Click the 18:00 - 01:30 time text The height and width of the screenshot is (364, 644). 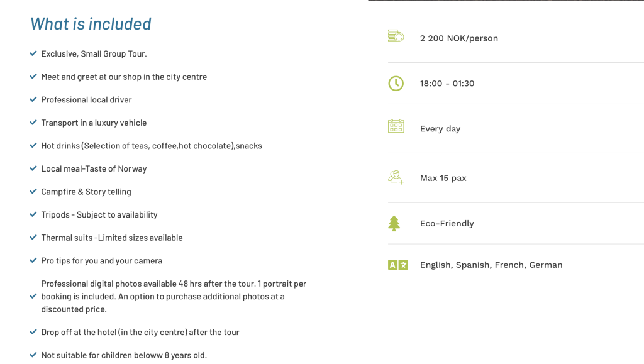coord(447,84)
